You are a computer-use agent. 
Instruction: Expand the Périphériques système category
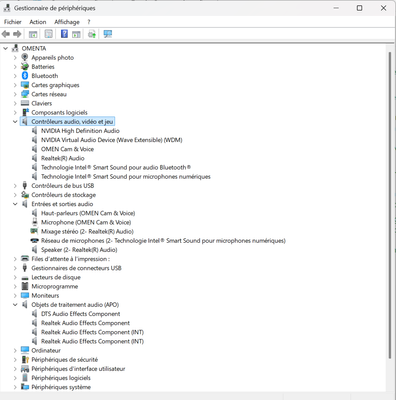[x=15, y=387]
